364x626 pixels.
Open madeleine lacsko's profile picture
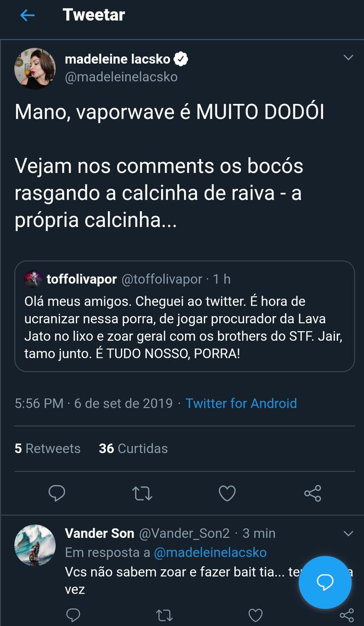click(x=35, y=68)
